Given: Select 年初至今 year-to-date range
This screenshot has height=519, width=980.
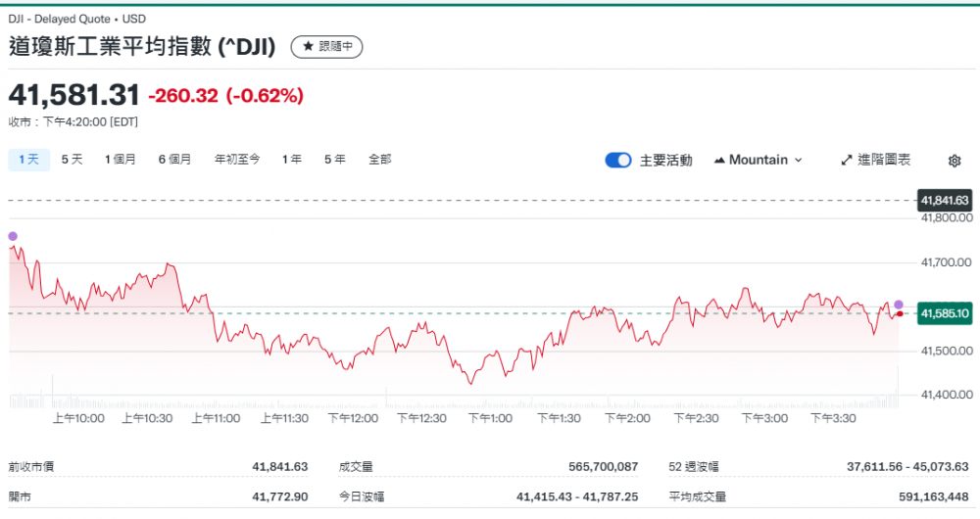Looking at the screenshot, I should [237, 160].
